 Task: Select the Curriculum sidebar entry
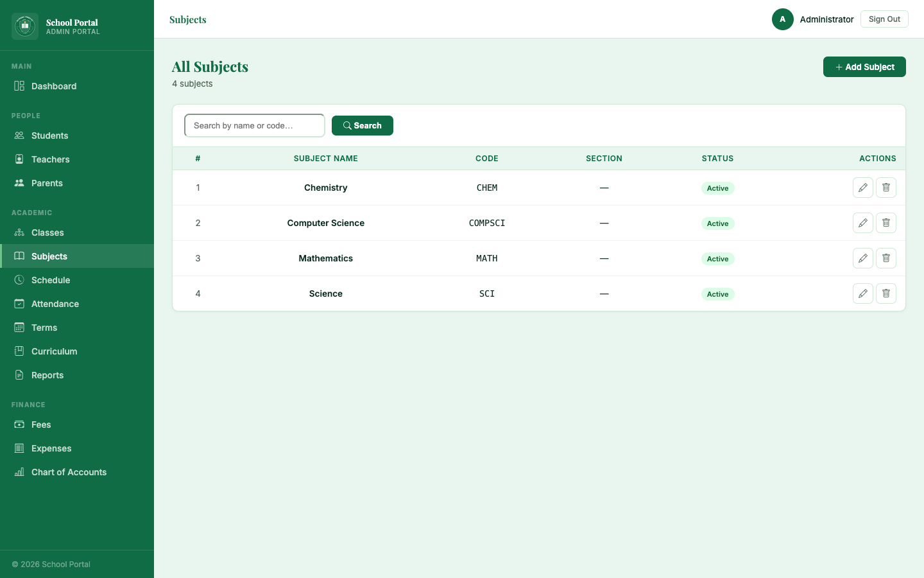pos(54,351)
